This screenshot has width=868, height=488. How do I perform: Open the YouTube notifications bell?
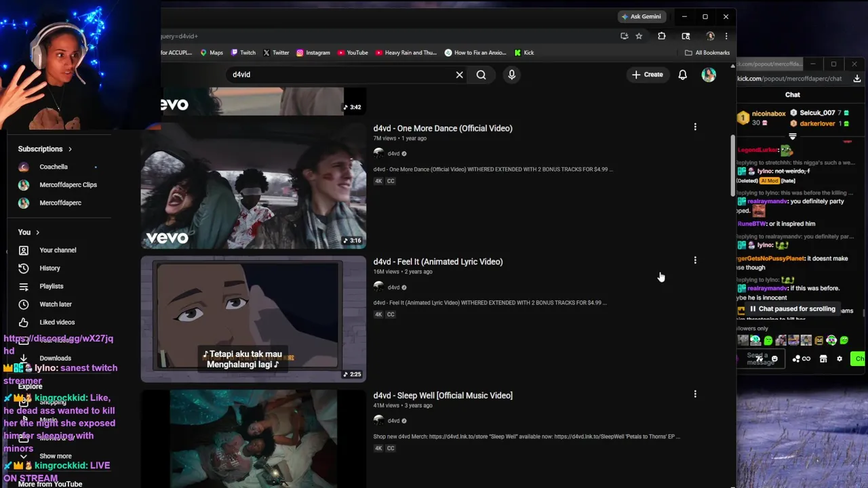[683, 75]
